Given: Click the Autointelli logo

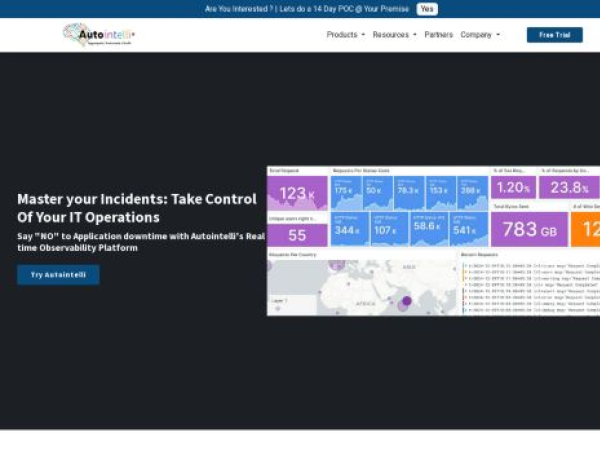Looking at the screenshot, I should click(x=99, y=35).
